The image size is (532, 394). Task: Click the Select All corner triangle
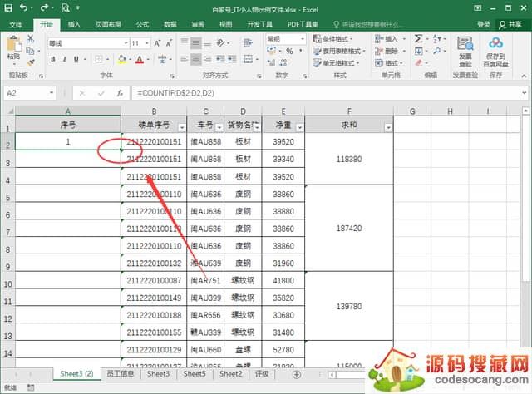tap(7, 111)
